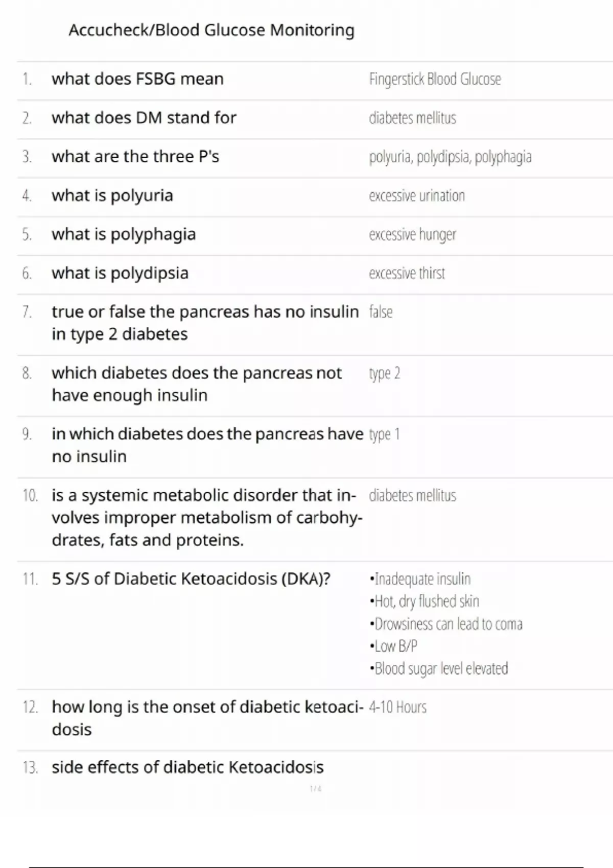Click the 'type 1' answer text

pyautogui.click(x=384, y=435)
